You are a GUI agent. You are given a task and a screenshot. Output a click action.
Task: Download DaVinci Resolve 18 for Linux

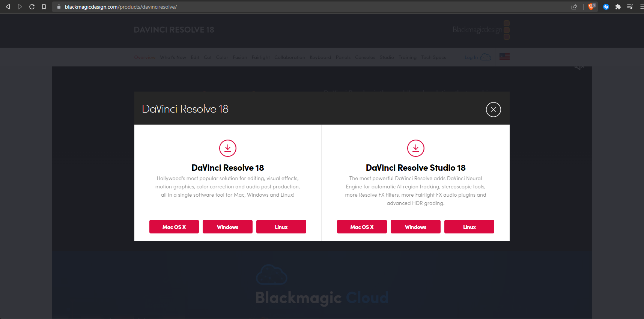[281, 227]
